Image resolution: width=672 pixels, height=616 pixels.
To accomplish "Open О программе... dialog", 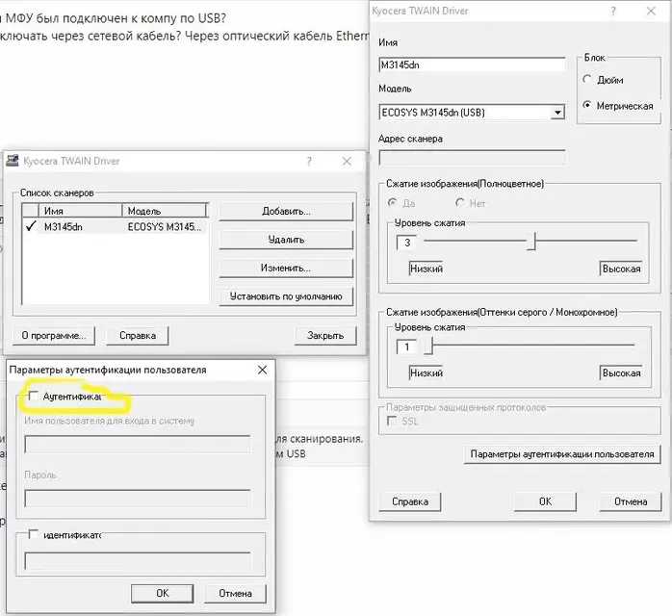I will pos(54,335).
